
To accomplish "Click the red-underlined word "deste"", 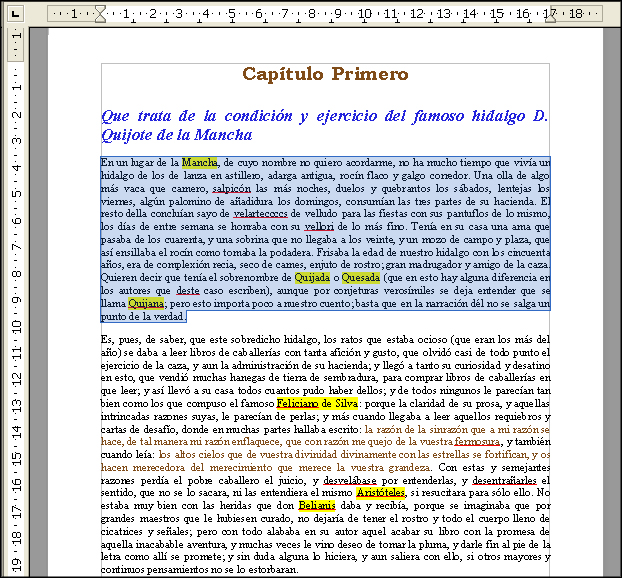I will tap(188, 291).
